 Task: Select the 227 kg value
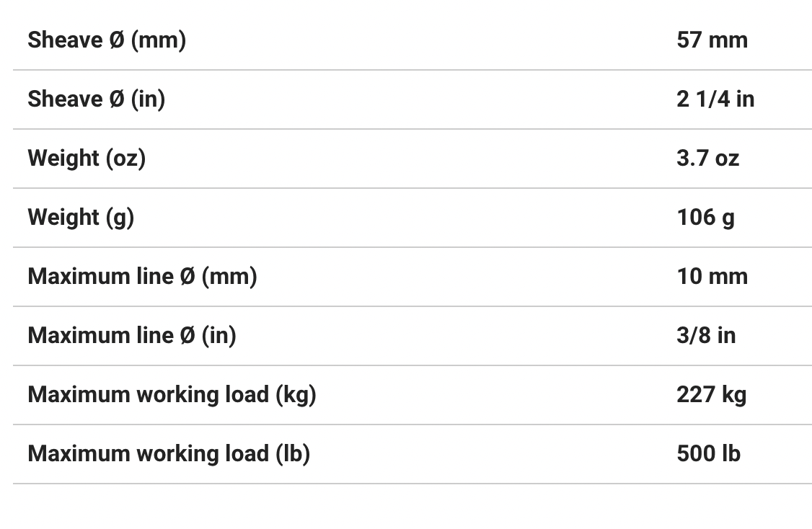pos(711,394)
